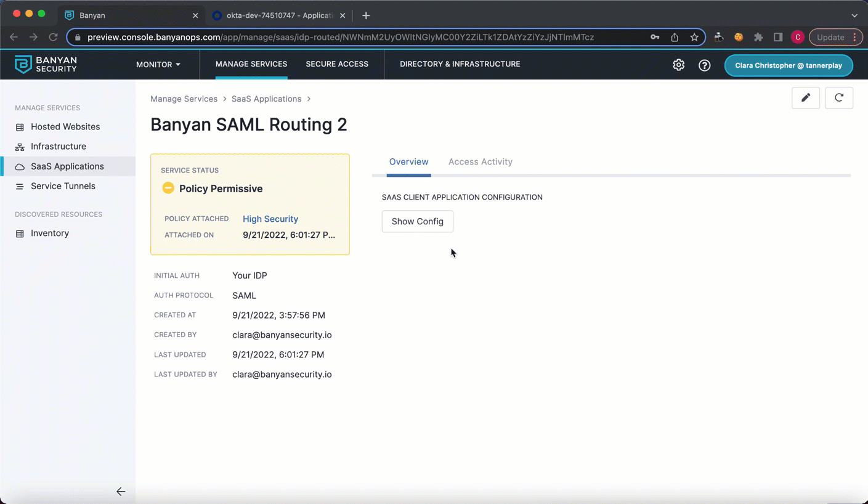Viewport: 868px width, 504px height.
Task: Open the Clara Christopher account menu
Action: click(x=788, y=65)
